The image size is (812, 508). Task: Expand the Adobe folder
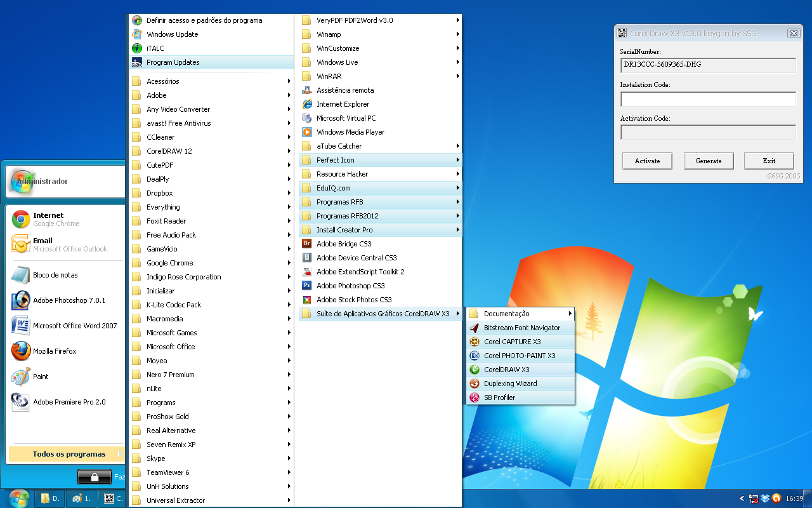211,95
